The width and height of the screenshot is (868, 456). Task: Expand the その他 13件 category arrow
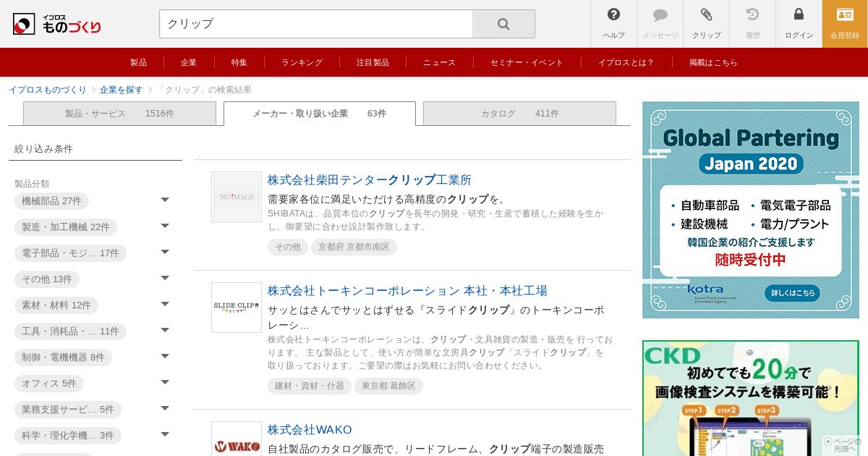165,278
